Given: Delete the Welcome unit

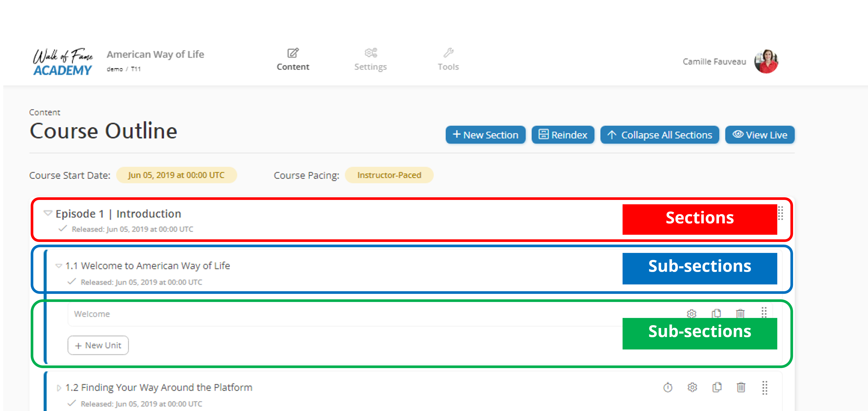Looking at the screenshot, I should point(740,314).
